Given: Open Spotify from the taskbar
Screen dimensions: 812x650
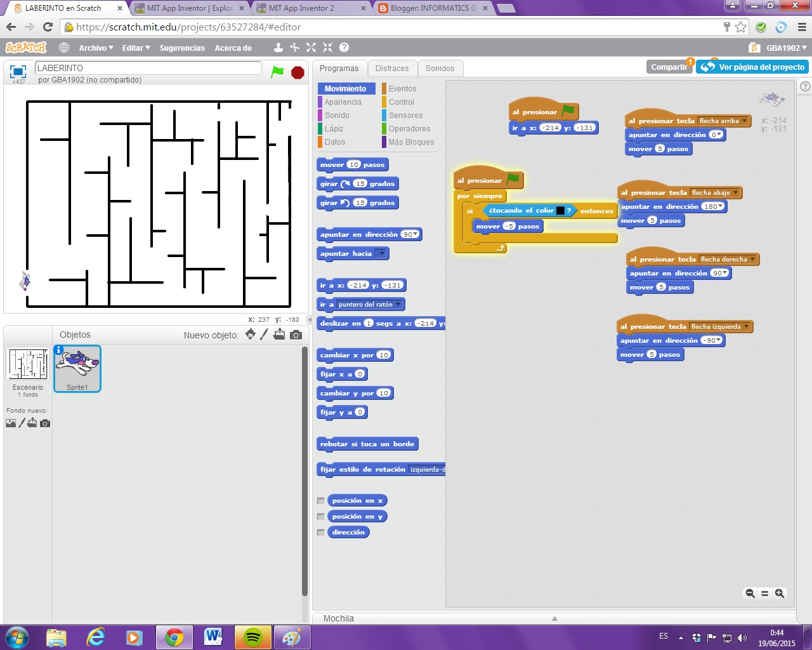Looking at the screenshot, I should pos(253,637).
